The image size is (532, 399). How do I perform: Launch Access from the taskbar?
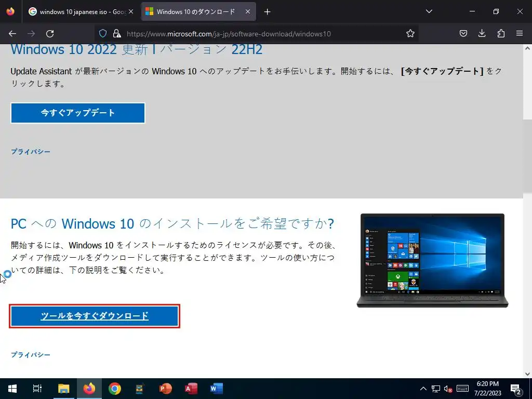click(x=191, y=389)
